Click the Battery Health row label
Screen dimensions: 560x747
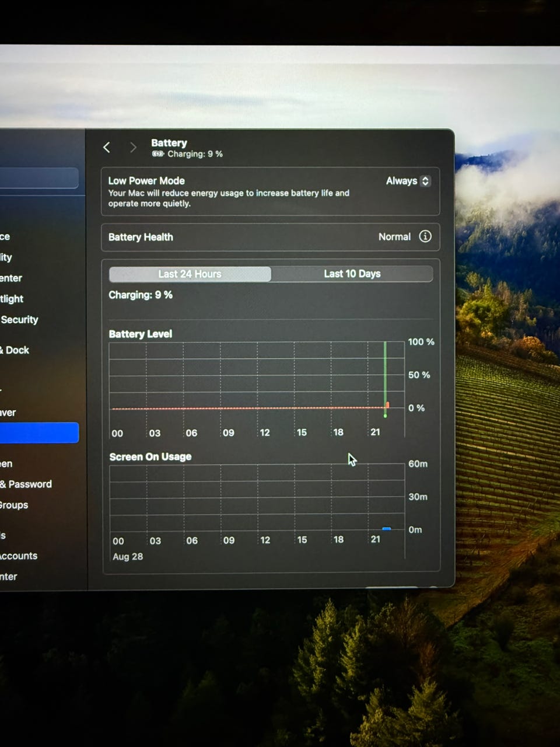click(141, 237)
